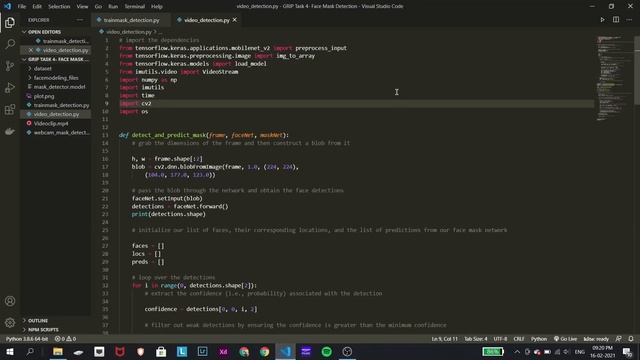Expand the facemodeling_files folder

click(56, 78)
